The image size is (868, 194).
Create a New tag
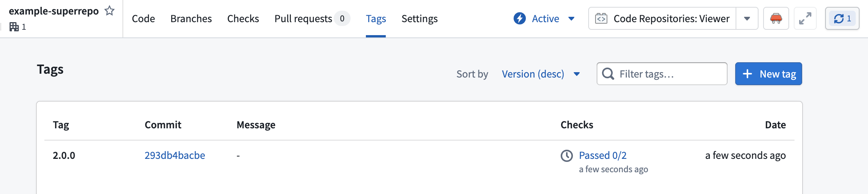click(768, 74)
